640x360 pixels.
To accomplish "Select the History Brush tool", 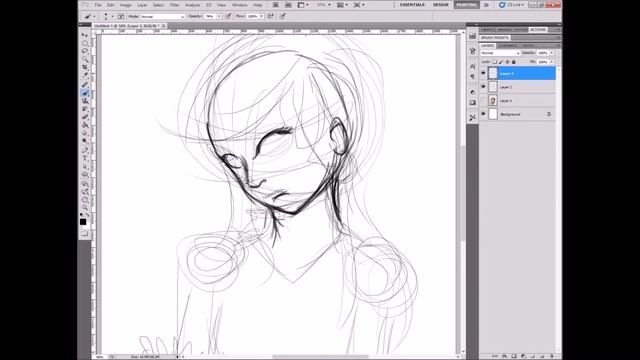I will [x=85, y=109].
